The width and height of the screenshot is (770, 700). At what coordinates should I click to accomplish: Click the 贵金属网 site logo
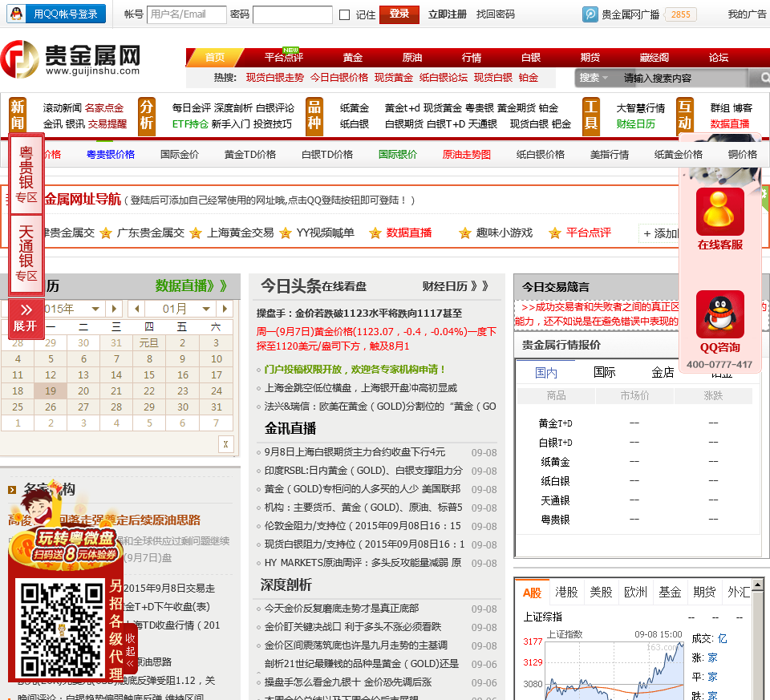coord(71,59)
